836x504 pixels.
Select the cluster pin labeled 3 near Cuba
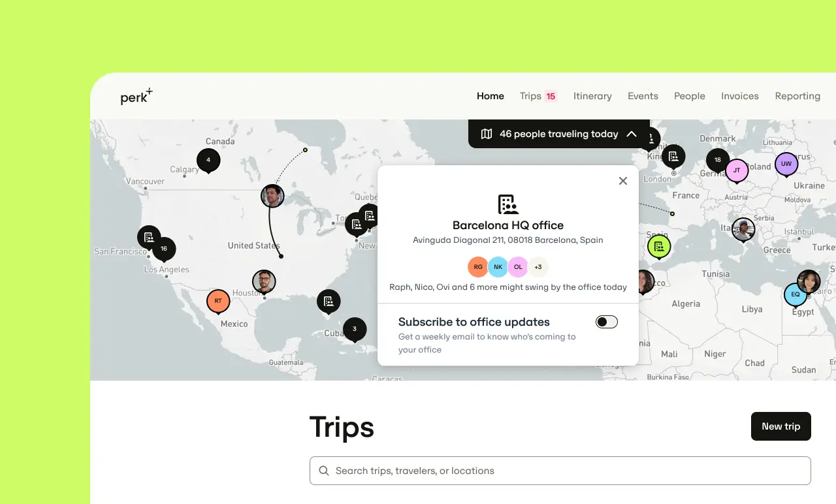[355, 330]
